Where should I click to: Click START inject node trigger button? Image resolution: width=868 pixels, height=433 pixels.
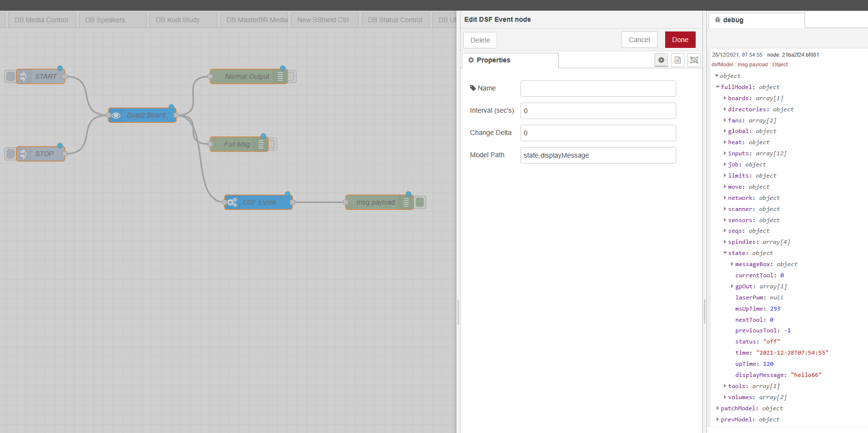[x=11, y=76]
